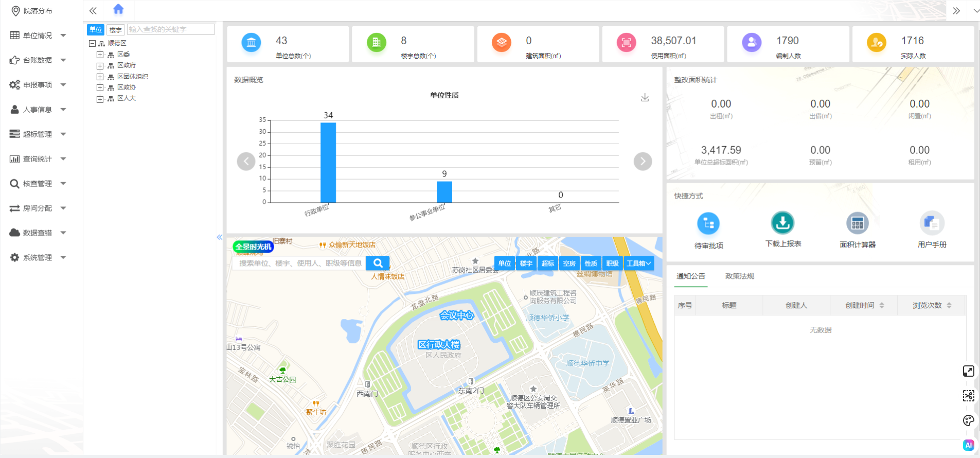Go to previous chart with left arrow
This screenshot has height=458, width=980.
(x=246, y=162)
